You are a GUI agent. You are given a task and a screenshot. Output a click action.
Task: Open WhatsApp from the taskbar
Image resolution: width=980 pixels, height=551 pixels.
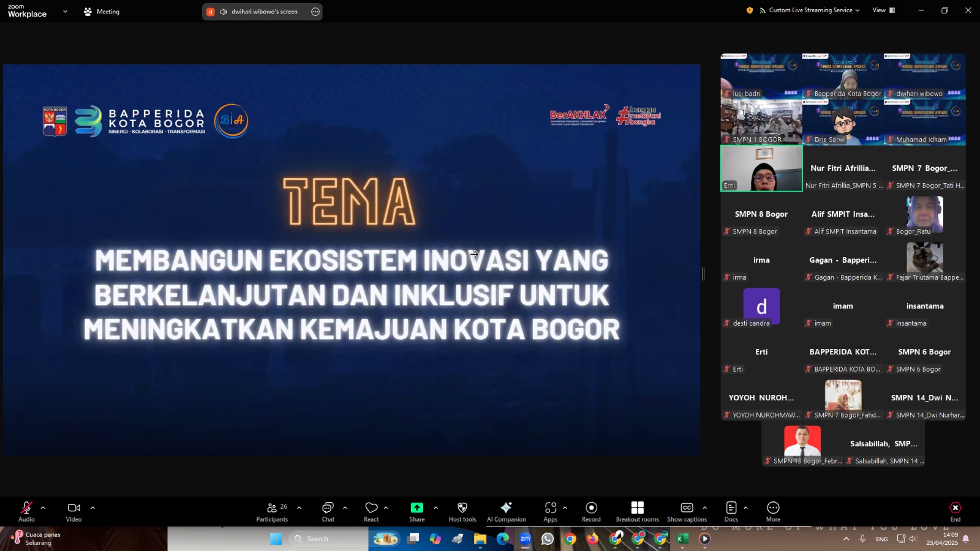click(x=548, y=539)
